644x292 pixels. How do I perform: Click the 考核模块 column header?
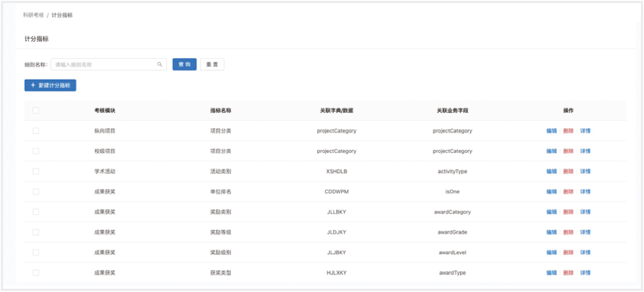(104, 110)
